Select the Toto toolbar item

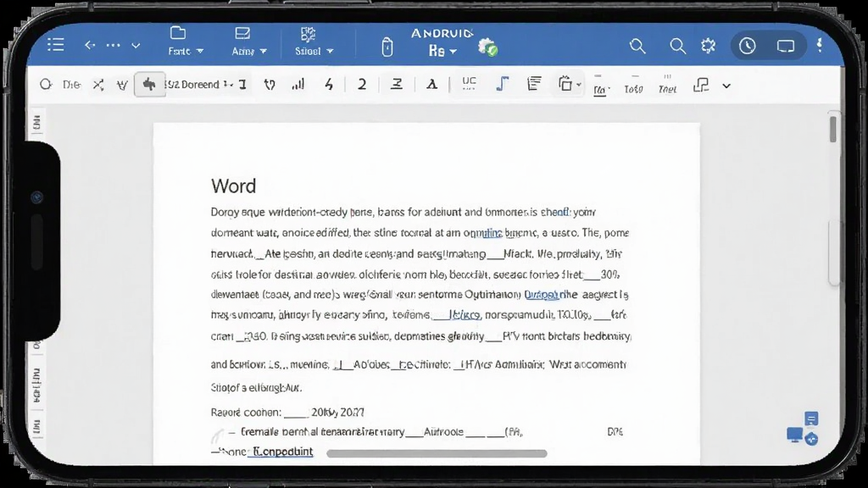[x=633, y=86]
